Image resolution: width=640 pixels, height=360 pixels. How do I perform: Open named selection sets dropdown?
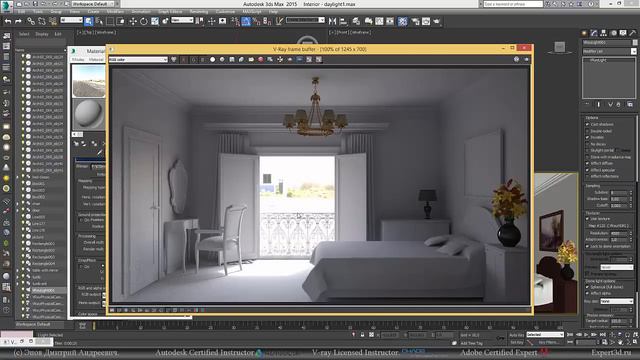[x=305, y=20]
